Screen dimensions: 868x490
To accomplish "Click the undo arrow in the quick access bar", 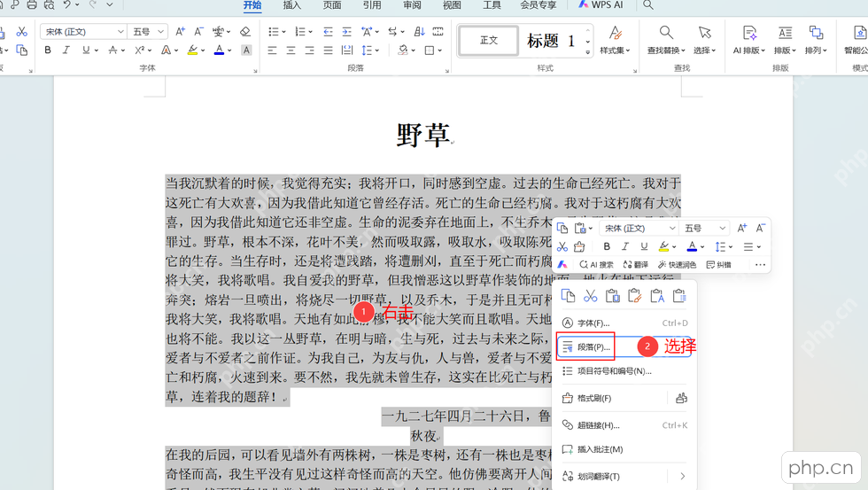I will (x=66, y=4).
